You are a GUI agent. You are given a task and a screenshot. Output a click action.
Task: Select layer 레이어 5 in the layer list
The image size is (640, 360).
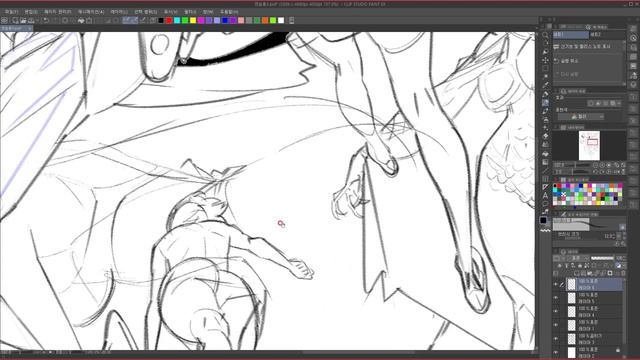click(595, 298)
